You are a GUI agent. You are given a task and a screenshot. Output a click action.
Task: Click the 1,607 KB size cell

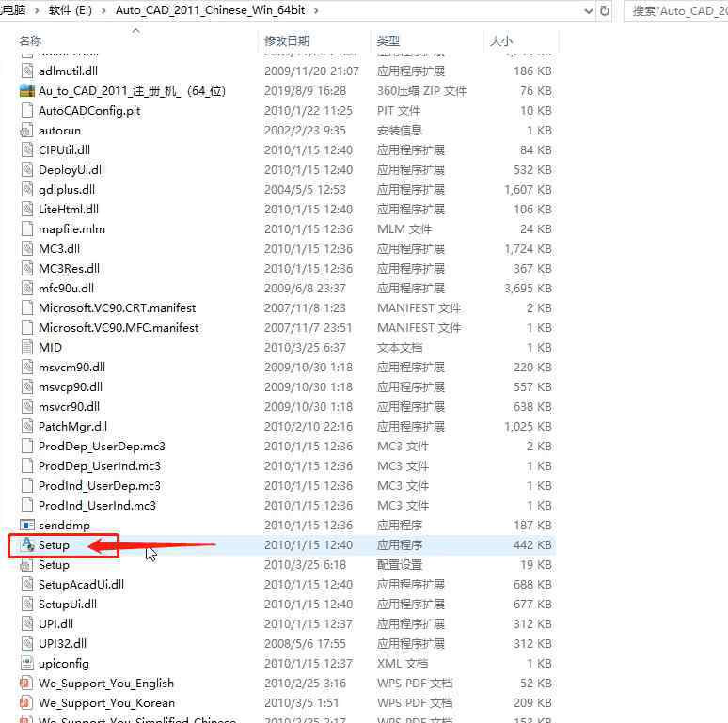(529, 189)
